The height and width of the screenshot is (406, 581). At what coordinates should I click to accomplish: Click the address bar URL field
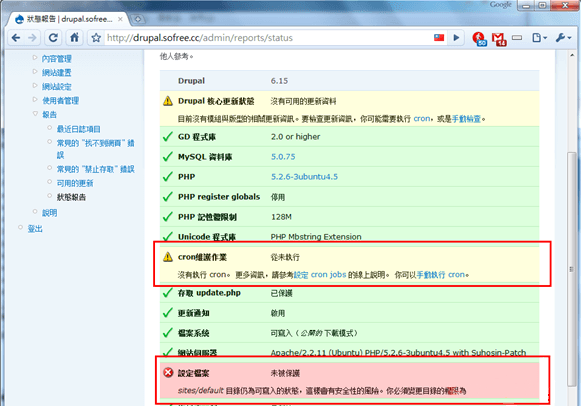coord(267,38)
